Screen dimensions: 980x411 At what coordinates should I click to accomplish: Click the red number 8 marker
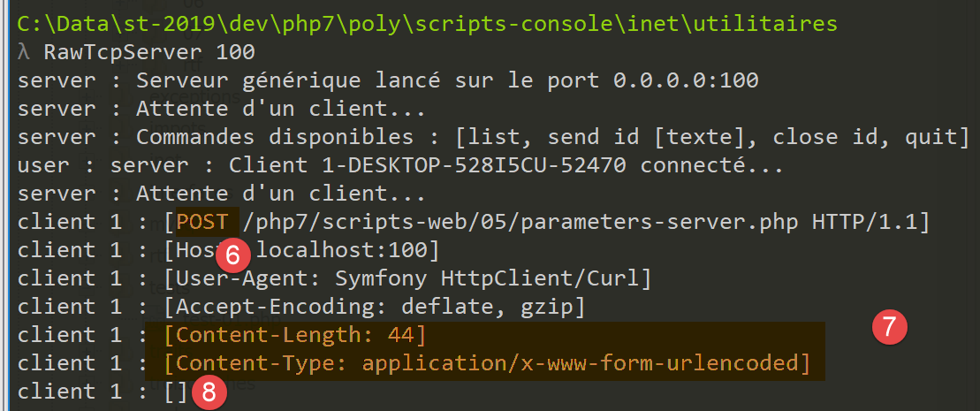coord(209,392)
